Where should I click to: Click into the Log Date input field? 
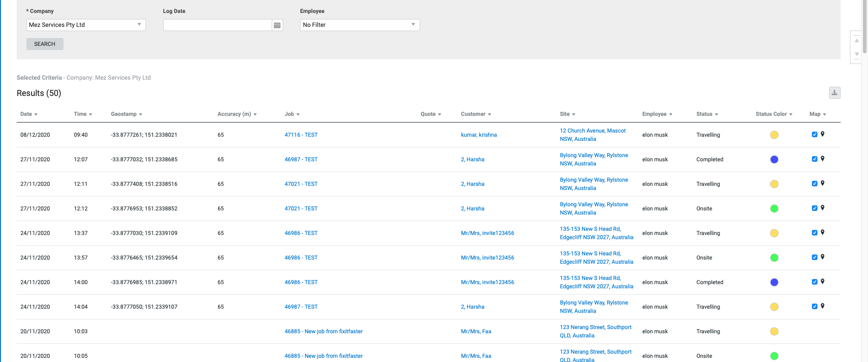(217, 25)
